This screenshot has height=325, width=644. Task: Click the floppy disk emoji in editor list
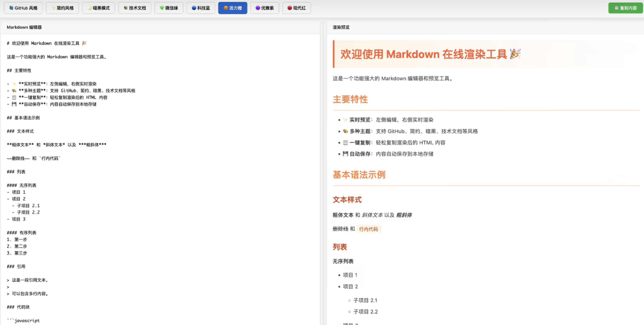point(14,104)
